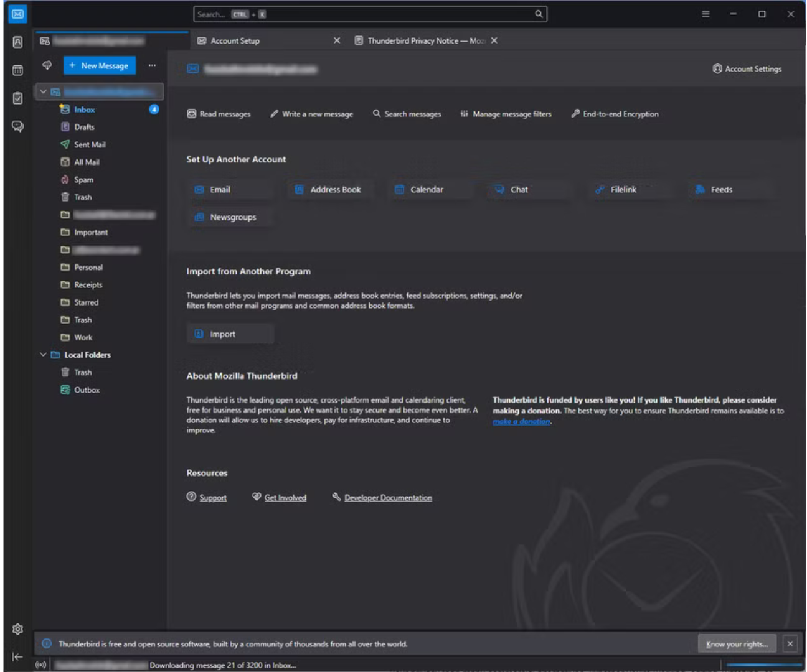This screenshot has width=807, height=672.
Task: Collapse the mail account folder tree
Action: [x=43, y=91]
